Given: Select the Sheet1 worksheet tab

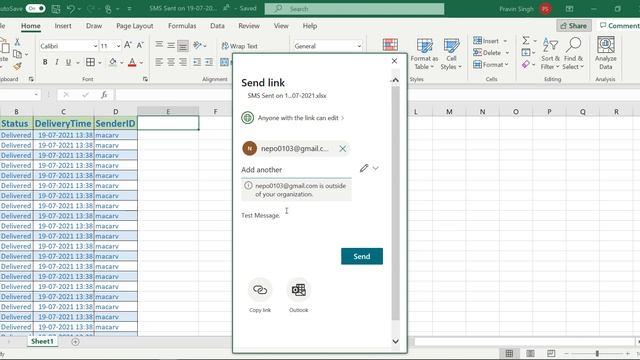Looking at the screenshot, I should tap(42, 341).
